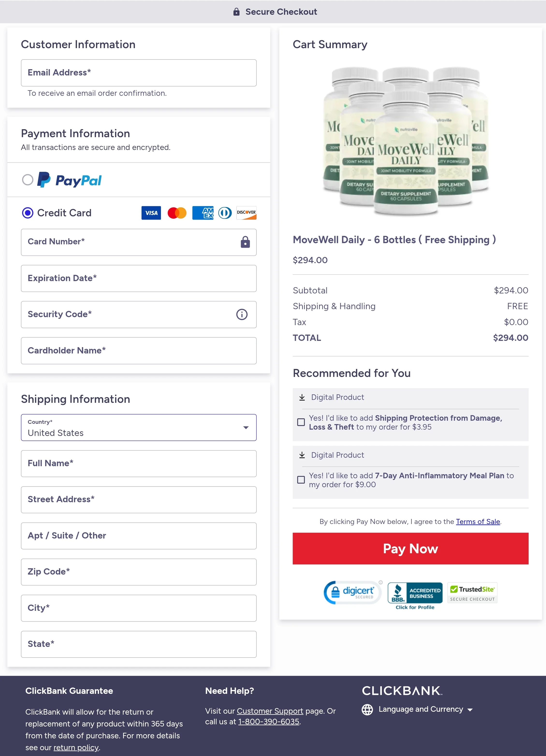
Task: Click the Mastercard icon
Action: [x=176, y=213]
